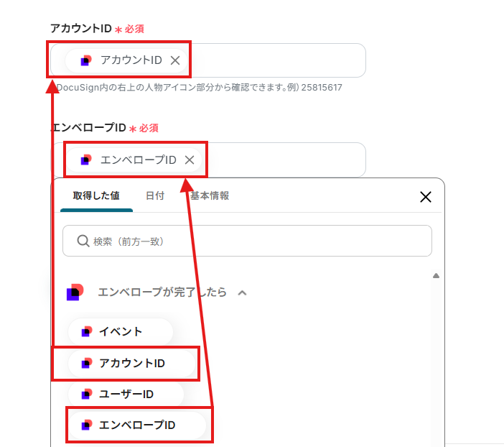Click the DocuSign icon on the イベント item
Screen dimensions: 504x447
pos(86,331)
